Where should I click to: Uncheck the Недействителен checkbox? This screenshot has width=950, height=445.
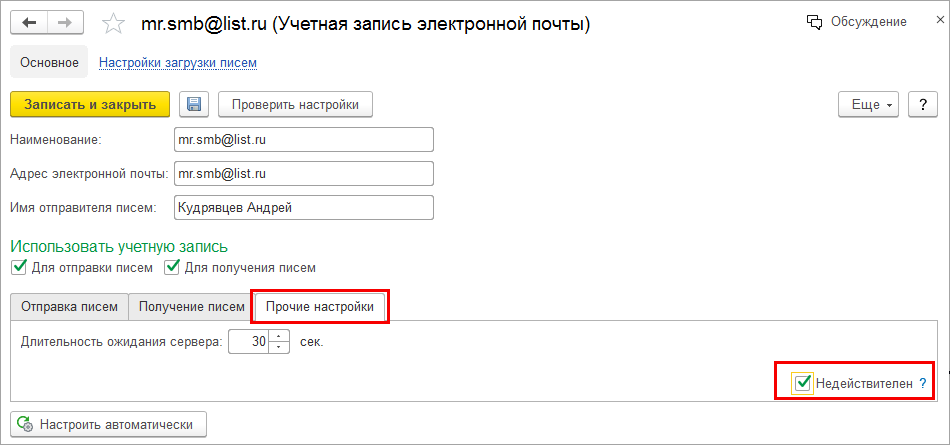(801, 383)
